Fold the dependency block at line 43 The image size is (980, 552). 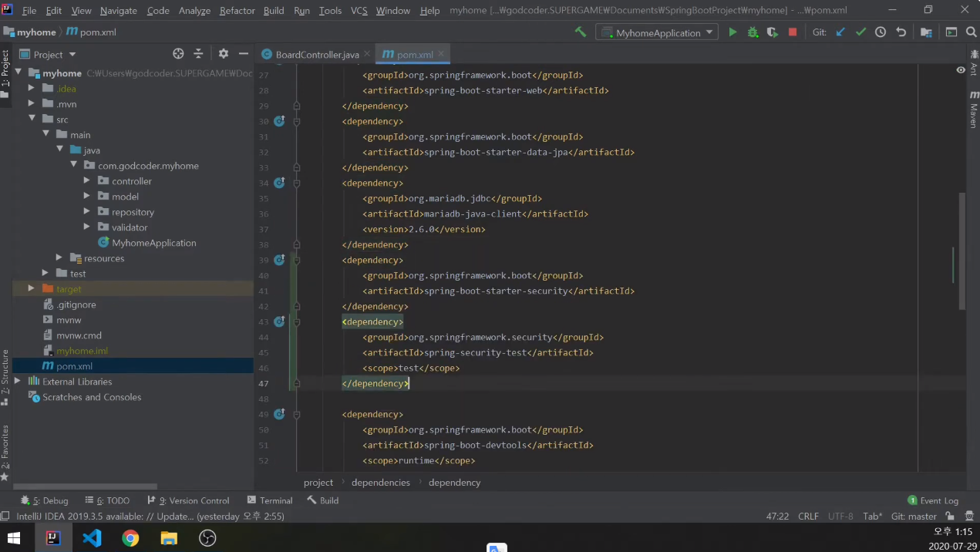(x=297, y=321)
